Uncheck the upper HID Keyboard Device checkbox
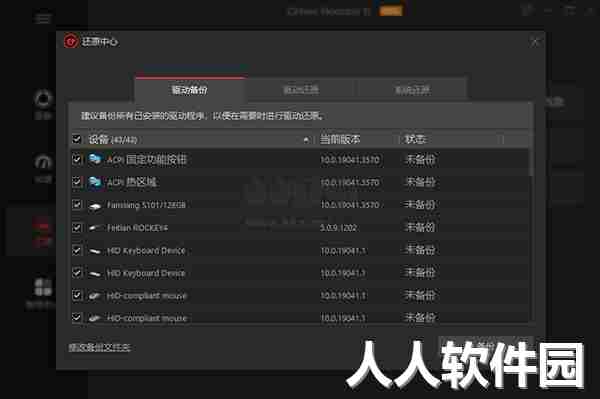Viewport: 600px width, 399px height. click(77, 251)
